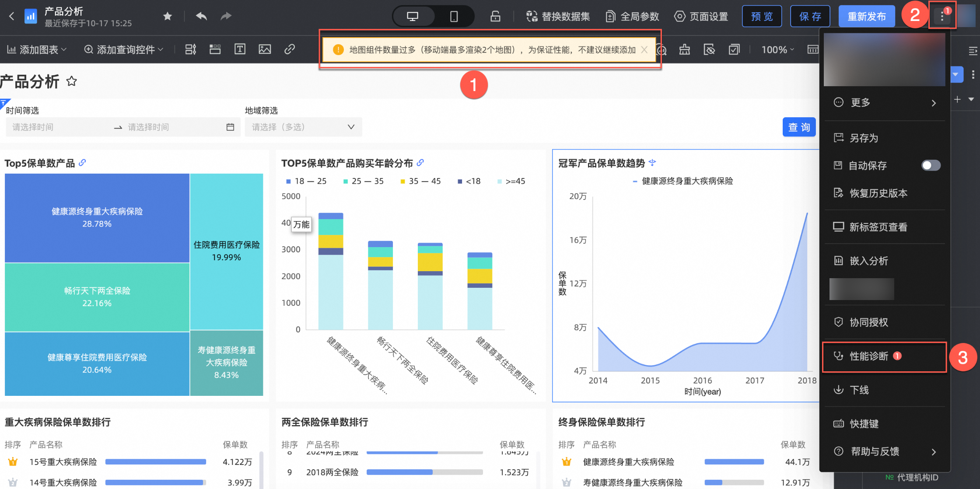
Task: Click the link icon beside TOP5保单数产品购买年龄分布
Action: [420, 163]
